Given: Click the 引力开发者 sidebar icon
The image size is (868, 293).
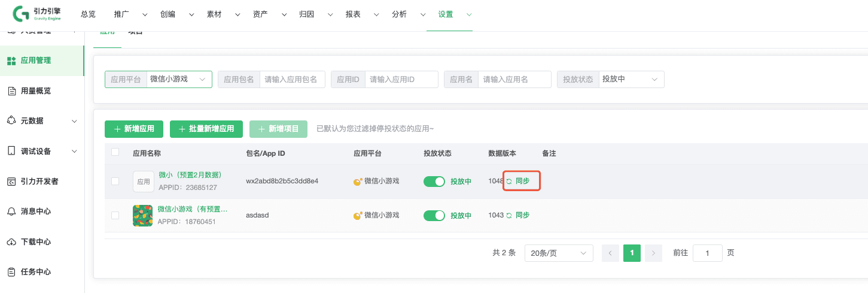Looking at the screenshot, I should click(11, 182).
